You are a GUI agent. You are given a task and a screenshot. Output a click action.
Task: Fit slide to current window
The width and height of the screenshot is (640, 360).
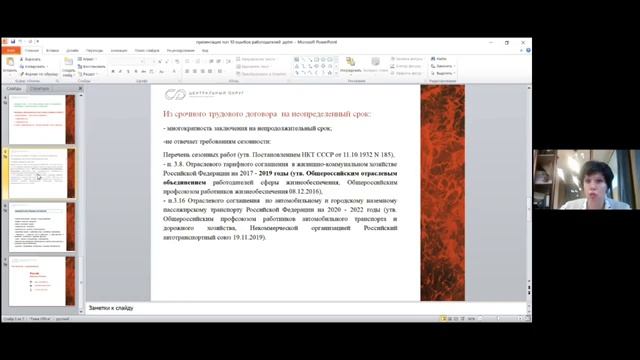(527, 318)
